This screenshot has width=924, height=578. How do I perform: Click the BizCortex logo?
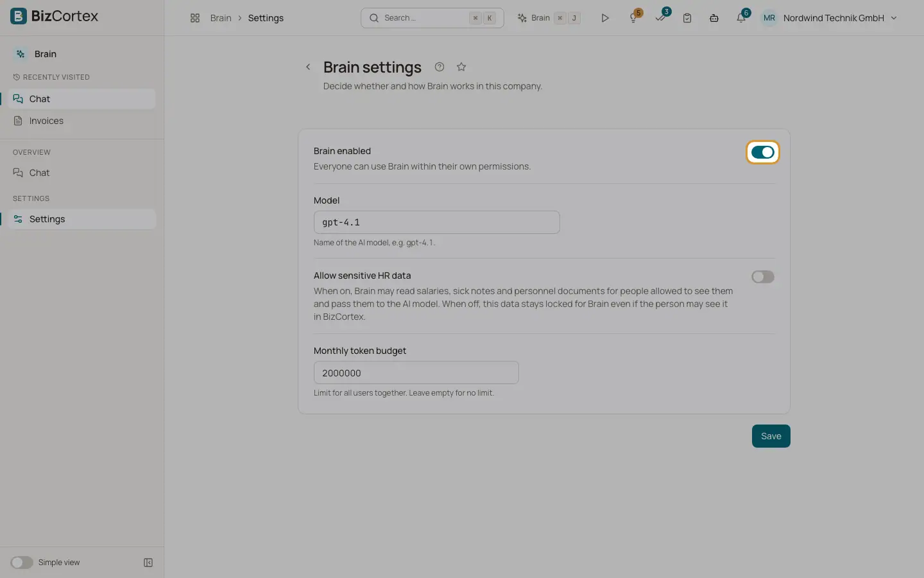tap(55, 17)
